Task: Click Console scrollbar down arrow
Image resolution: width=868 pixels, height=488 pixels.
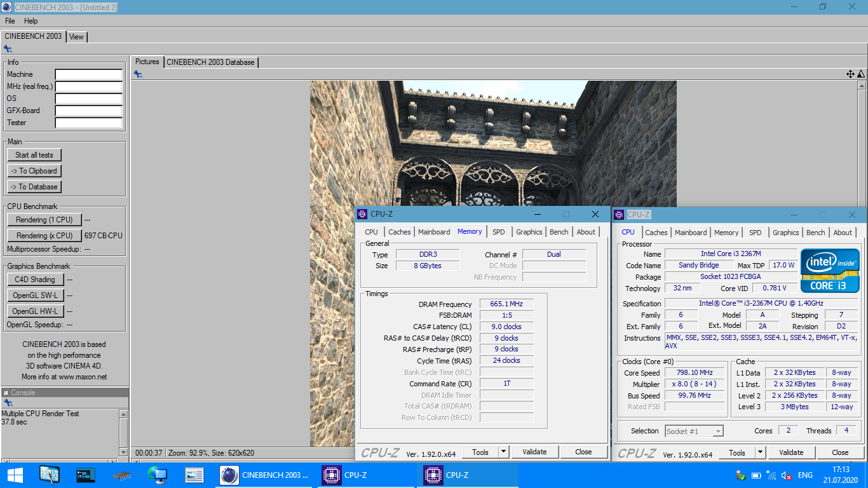Action: [123, 452]
